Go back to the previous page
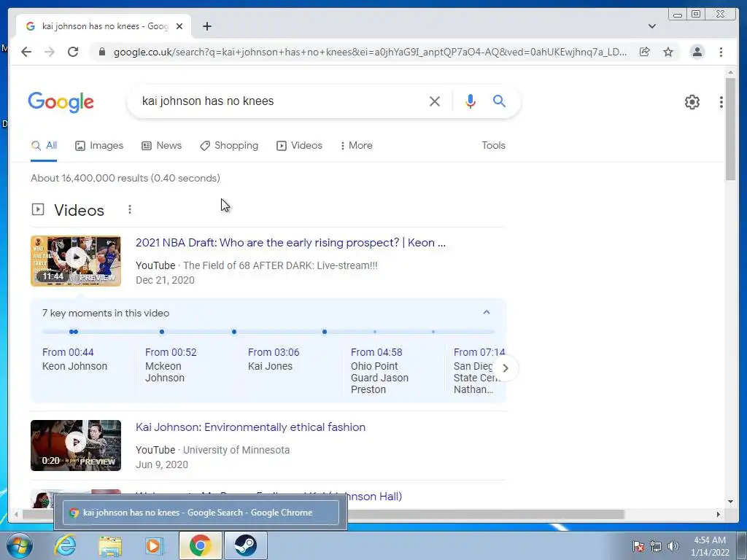This screenshot has width=747, height=560. pos(26,52)
